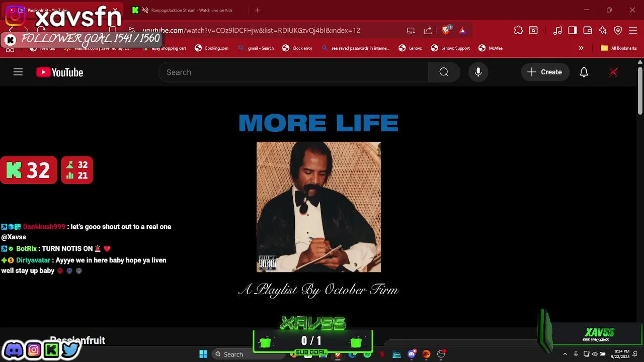Click the system tray microphone icon
This screenshot has width=644, height=362.
tap(576, 354)
